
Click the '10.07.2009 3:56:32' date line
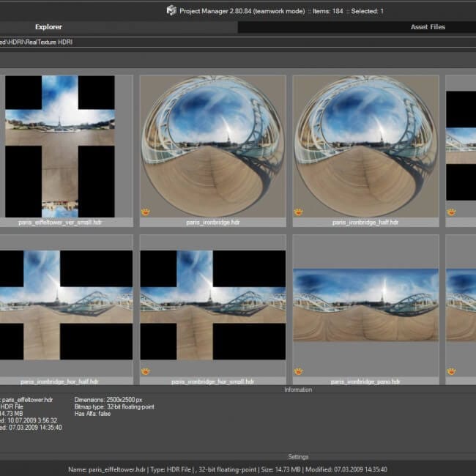pyautogui.click(x=32, y=420)
